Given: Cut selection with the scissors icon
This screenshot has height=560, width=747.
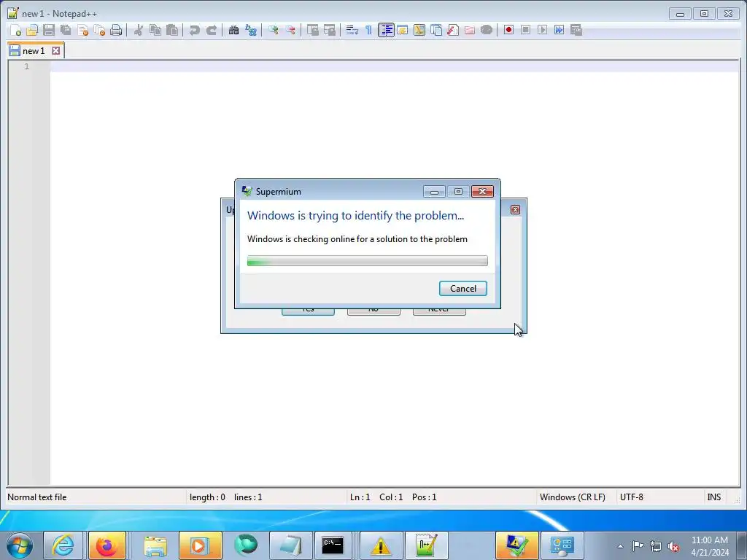Looking at the screenshot, I should coord(138,30).
